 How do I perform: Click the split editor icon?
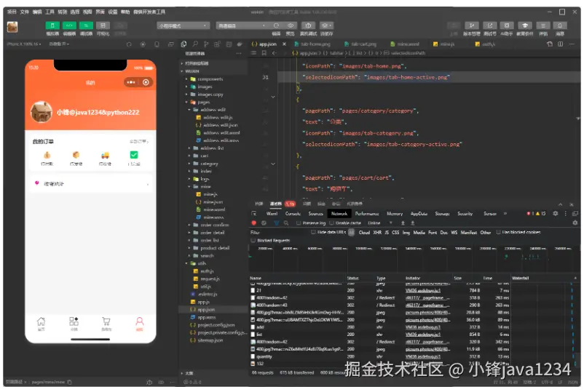pyautogui.click(x=560, y=44)
